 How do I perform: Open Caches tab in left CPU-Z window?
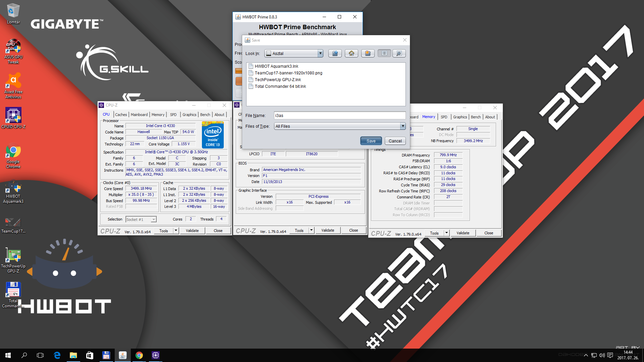pyautogui.click(x=121, y=115)
